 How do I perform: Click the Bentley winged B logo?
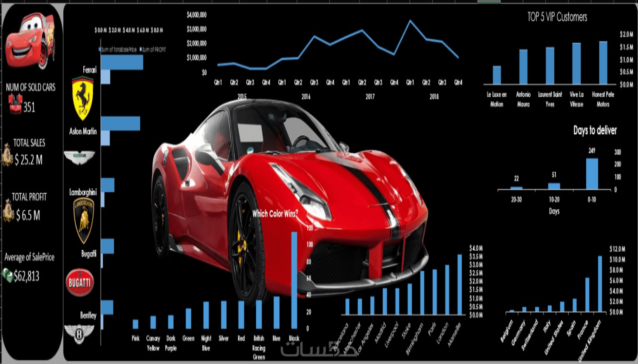tap(79, 334)
